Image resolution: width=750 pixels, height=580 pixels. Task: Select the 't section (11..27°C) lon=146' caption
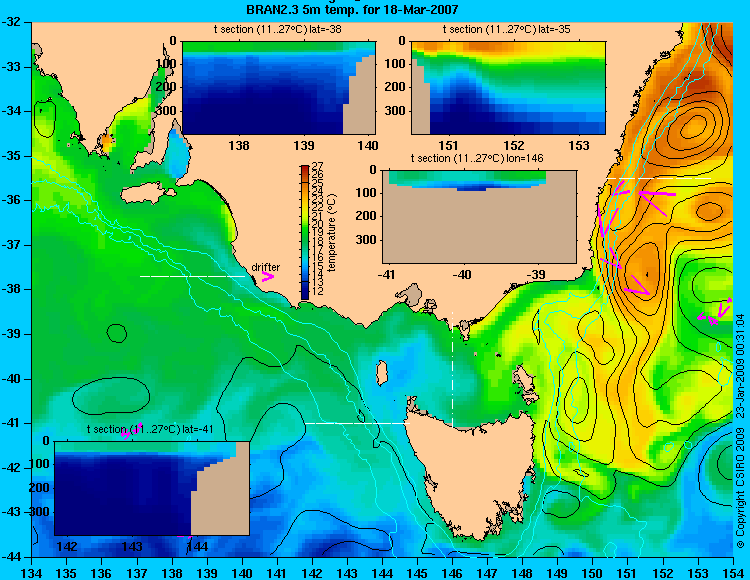point(477,158)
